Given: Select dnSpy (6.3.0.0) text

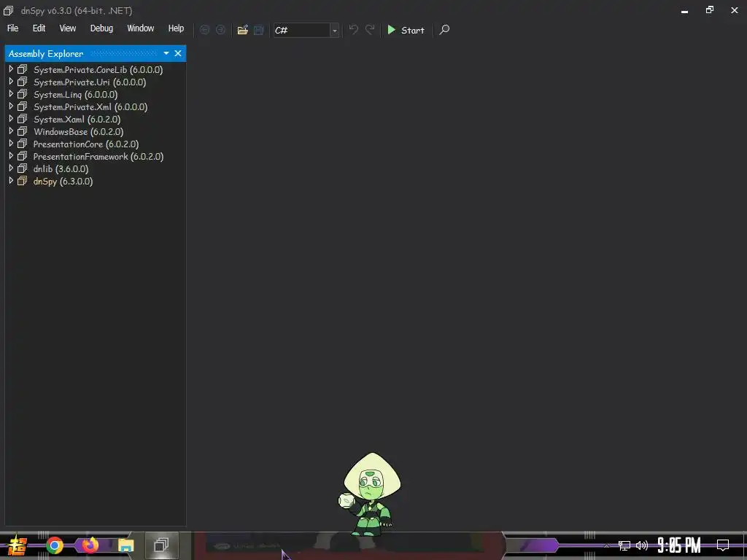Looking at the screenshot, I should click(63, 182).
